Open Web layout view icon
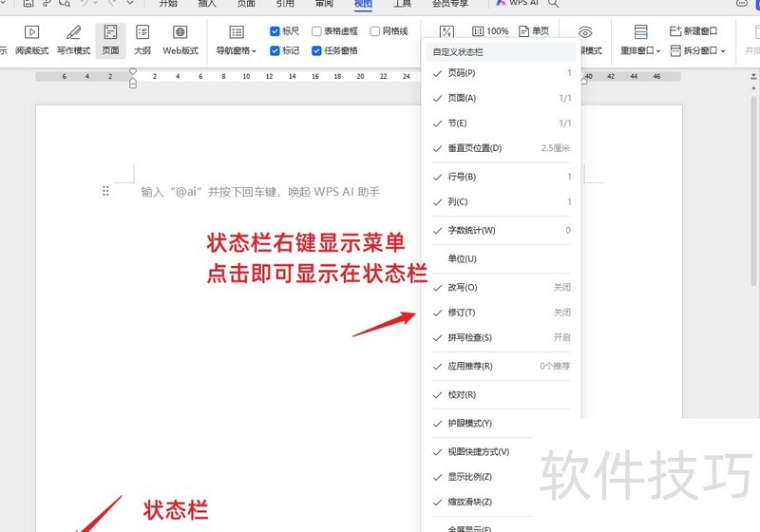Screen dimensions: 760x532 coord(180,39)
